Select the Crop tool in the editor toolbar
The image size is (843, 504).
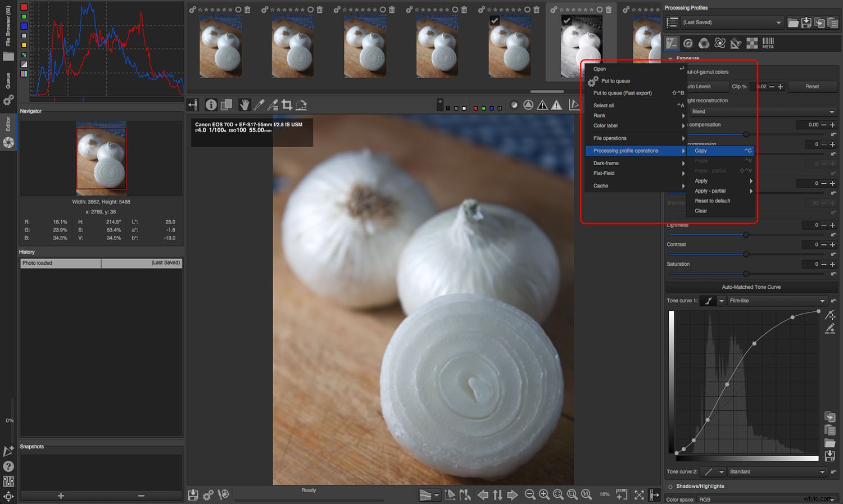pyautogui.click(x=287, y=105)
